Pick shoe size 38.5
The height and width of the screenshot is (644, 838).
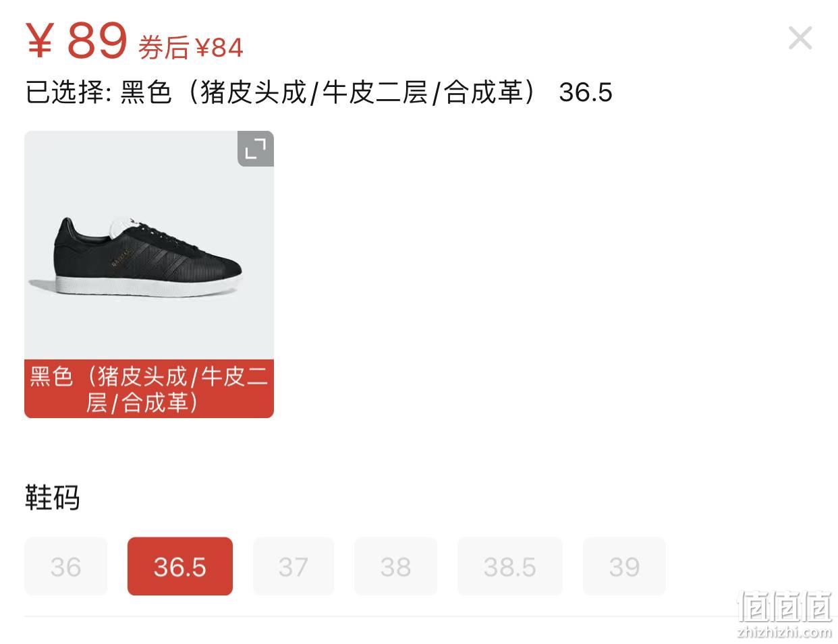(510, 566)
